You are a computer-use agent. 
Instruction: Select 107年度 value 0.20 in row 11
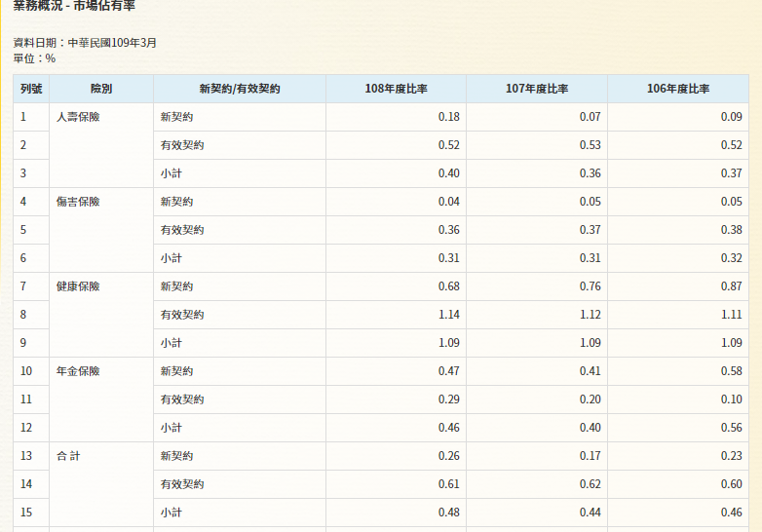[x=590, y=399]
